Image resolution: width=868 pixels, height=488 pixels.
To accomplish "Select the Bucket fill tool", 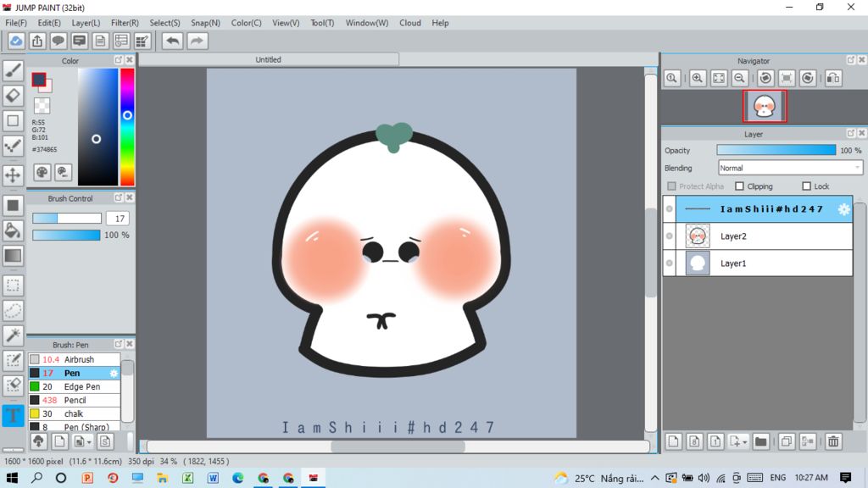I will click(13, 230).
